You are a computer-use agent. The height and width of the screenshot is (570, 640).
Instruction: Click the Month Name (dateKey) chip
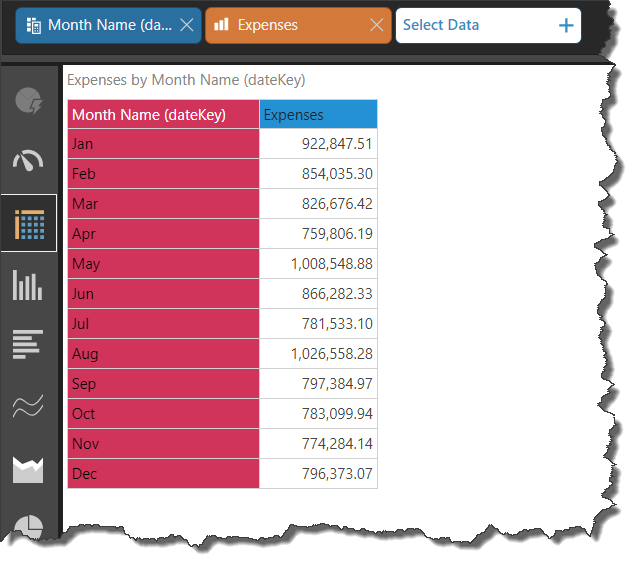pos(100,26)
